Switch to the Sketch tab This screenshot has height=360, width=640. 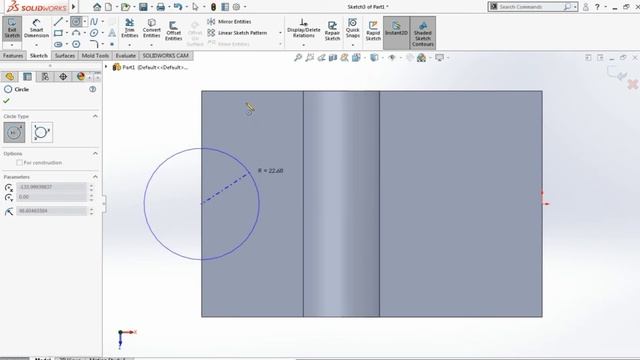tap(39, 56)
